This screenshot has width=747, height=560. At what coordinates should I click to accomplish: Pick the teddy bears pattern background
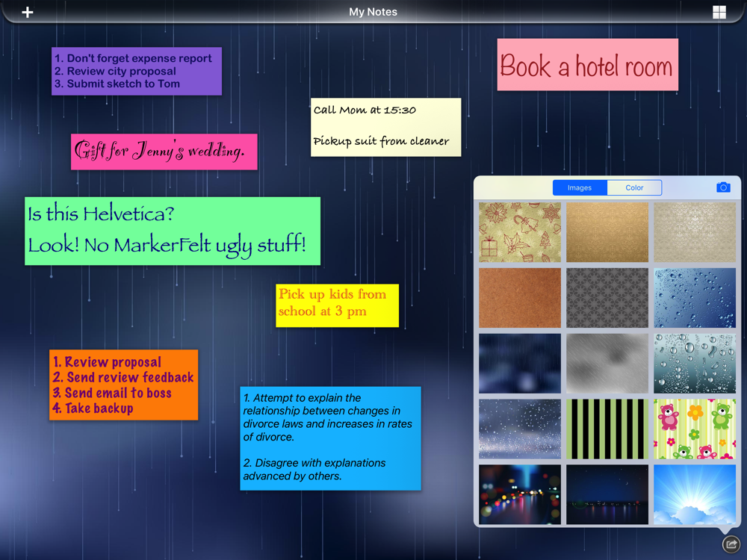[x=695, y=429]
